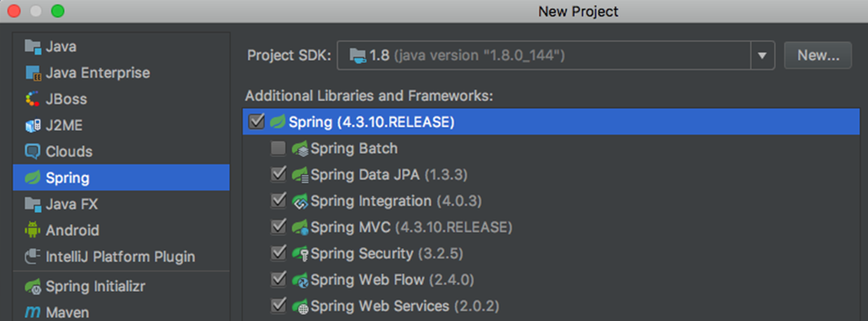Click the IntelliJ Platform Plugin icon
Viewport: 868px width, 321px height.
[32, 257]
